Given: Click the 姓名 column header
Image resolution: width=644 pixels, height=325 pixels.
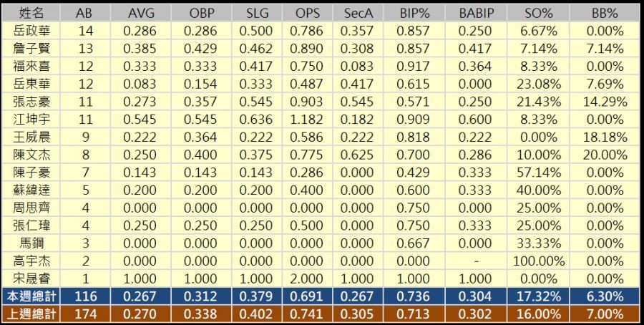Looking at the screenshot, I should pos(31,14).
